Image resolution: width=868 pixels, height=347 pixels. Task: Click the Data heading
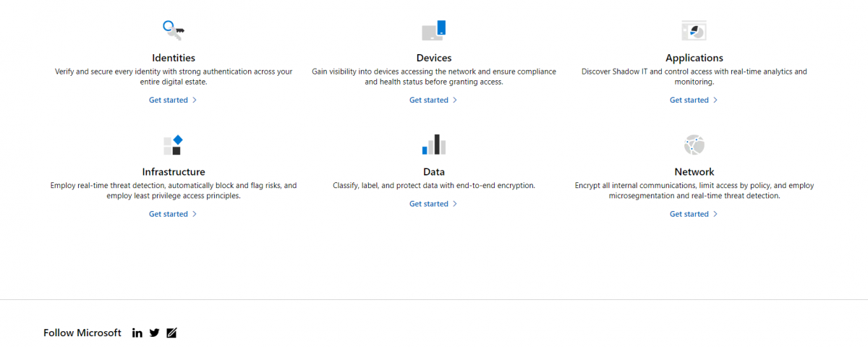(434, 172)
